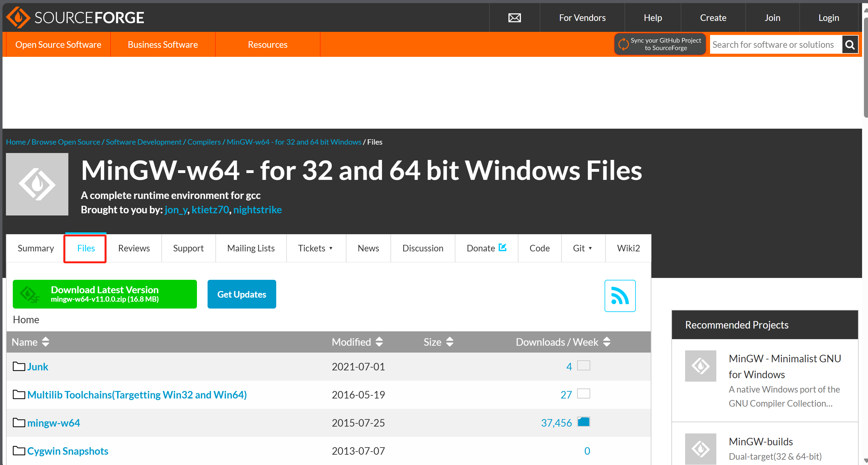Click Sync your GitHub Project button
The width and height of the screenshot is (868, 465).
tap(660, 44)
